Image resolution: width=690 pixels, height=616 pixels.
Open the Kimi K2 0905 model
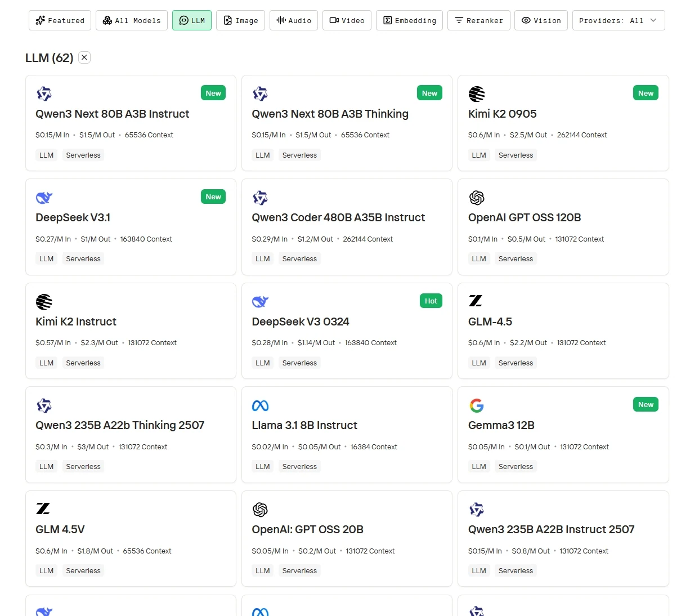(503, 114)
